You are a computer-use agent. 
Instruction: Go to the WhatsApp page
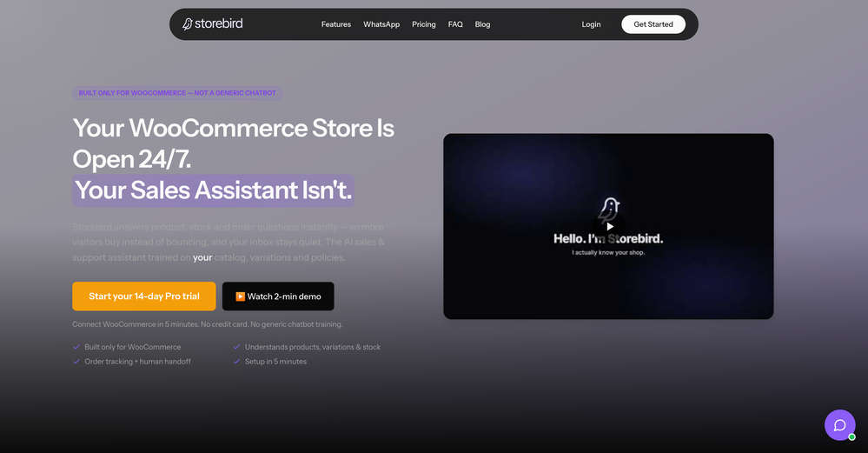[381, 24]
